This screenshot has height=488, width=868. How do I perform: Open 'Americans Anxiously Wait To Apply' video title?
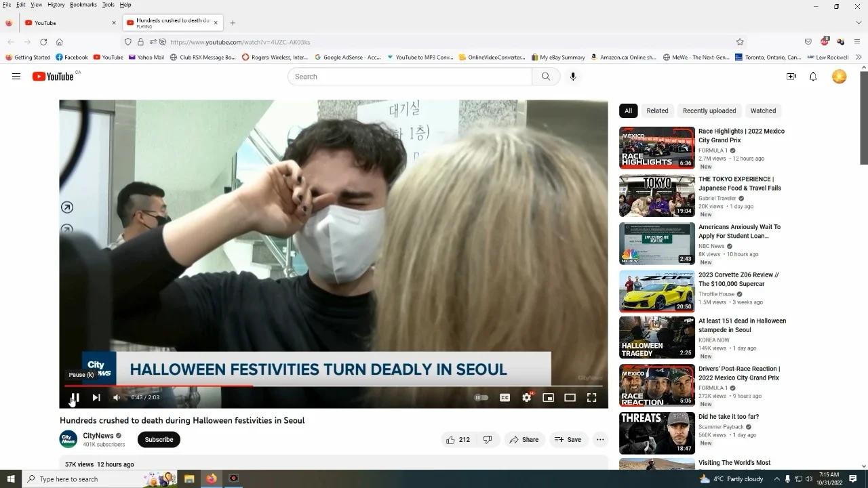pos(740,232)
